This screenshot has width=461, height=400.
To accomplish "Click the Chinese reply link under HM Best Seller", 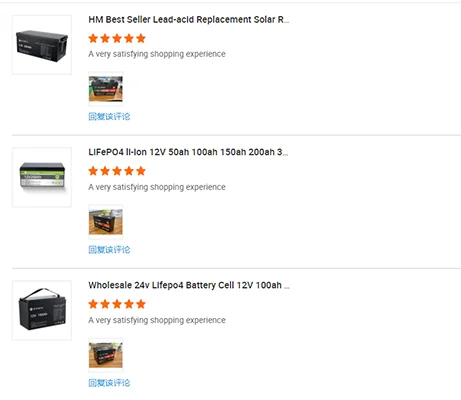I will [x=109, y=117].
